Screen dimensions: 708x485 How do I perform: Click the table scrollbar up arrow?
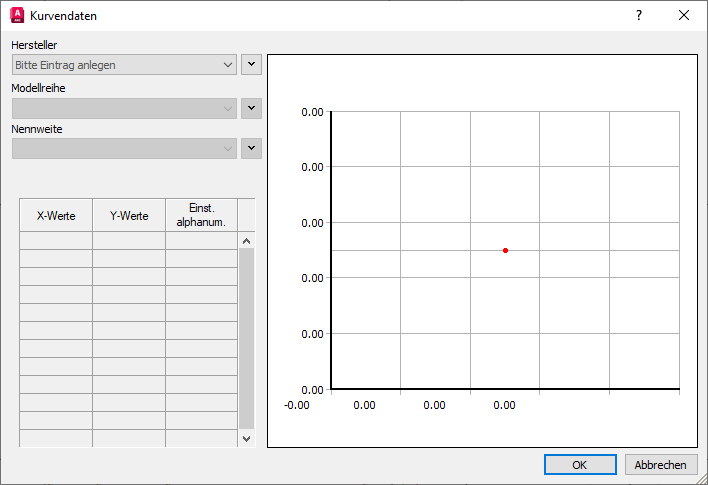coord(246,241)
